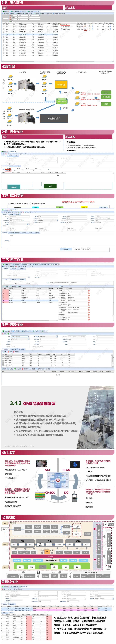Image resolution: width=116 pixels, height=644 pixels.
Task: Click the 后制程 group header in 功能地图
Action: tap(78, 541)
